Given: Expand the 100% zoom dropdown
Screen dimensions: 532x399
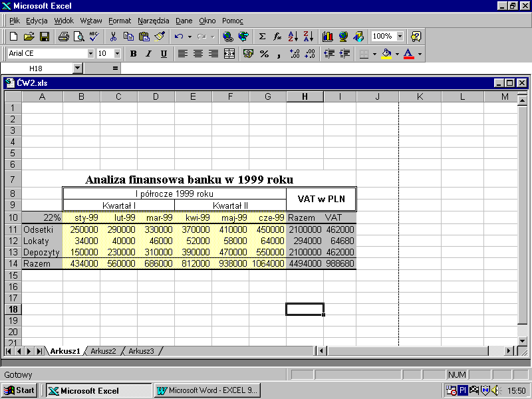Looking at the screenshot, I should click(x=400, y=37).
